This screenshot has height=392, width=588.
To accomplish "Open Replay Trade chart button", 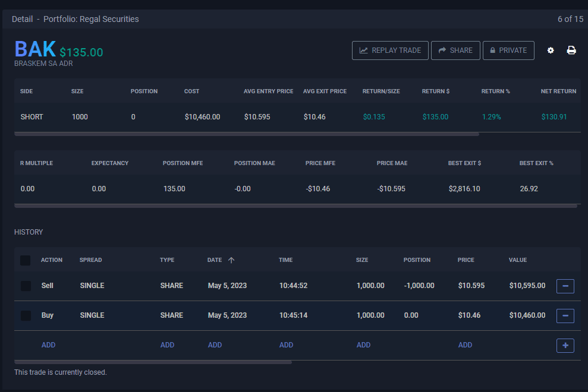I will [390, 50].
